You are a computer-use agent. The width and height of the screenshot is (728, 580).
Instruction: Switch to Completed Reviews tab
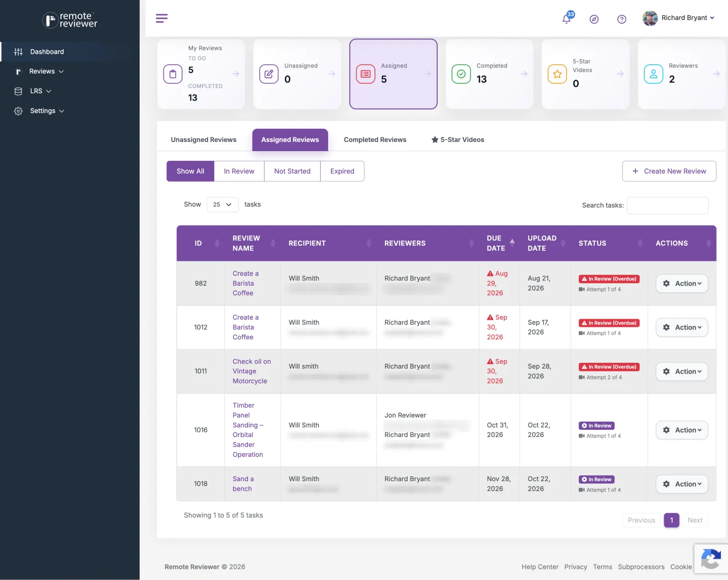pos(375,140)
